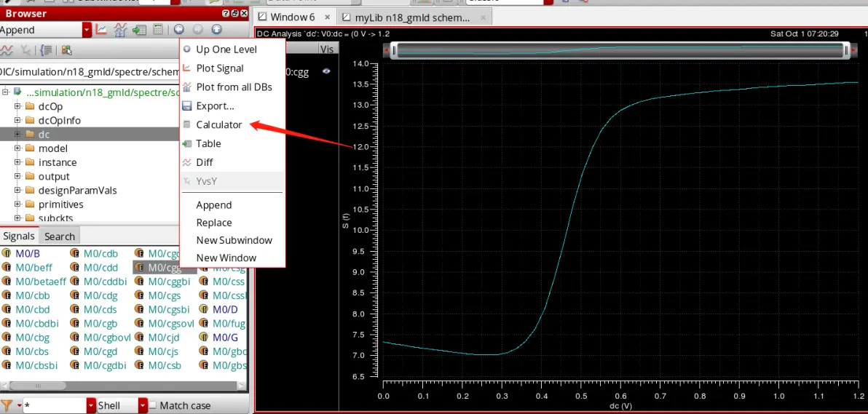
Task: Click the Browser panel help icon
Action: (x=226, y=13)
